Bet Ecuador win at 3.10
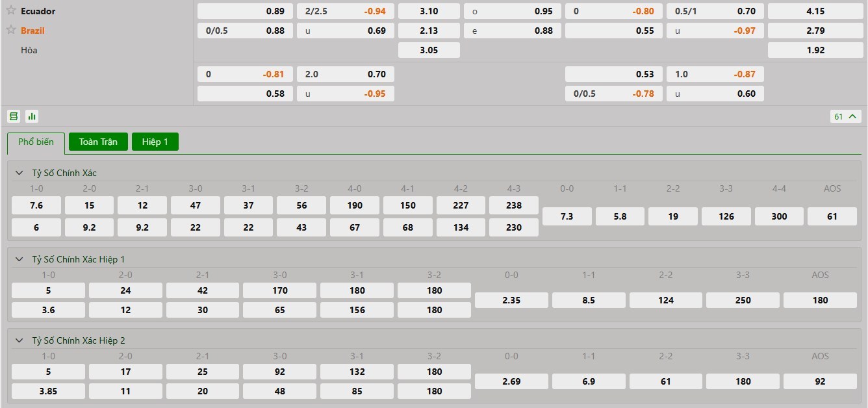The image size is (868, 408). click(429, 11)
